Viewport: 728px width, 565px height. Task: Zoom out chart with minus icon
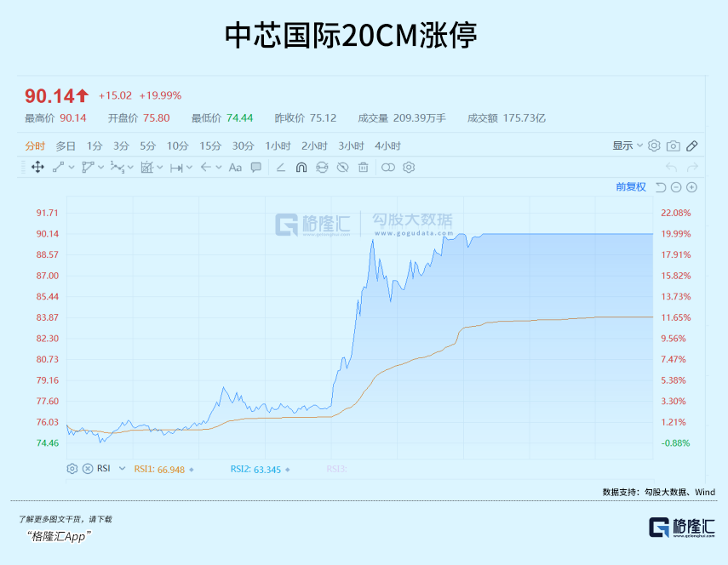pyautogui.click(x=676, y=187)
